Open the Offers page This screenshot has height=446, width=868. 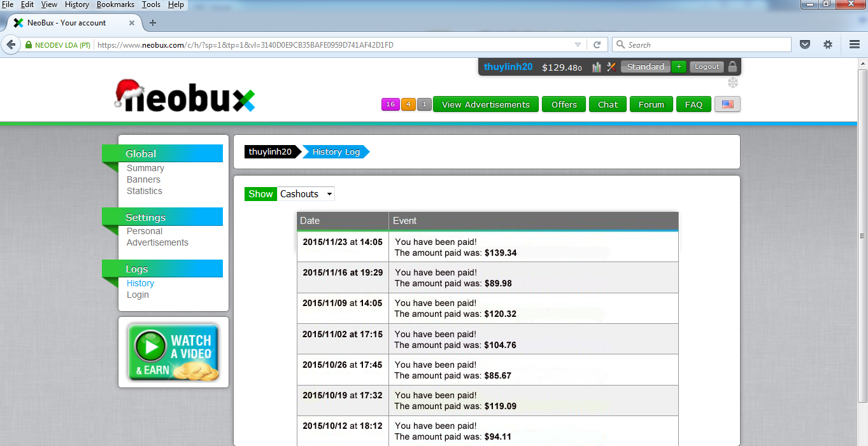[x=564, y=104]
